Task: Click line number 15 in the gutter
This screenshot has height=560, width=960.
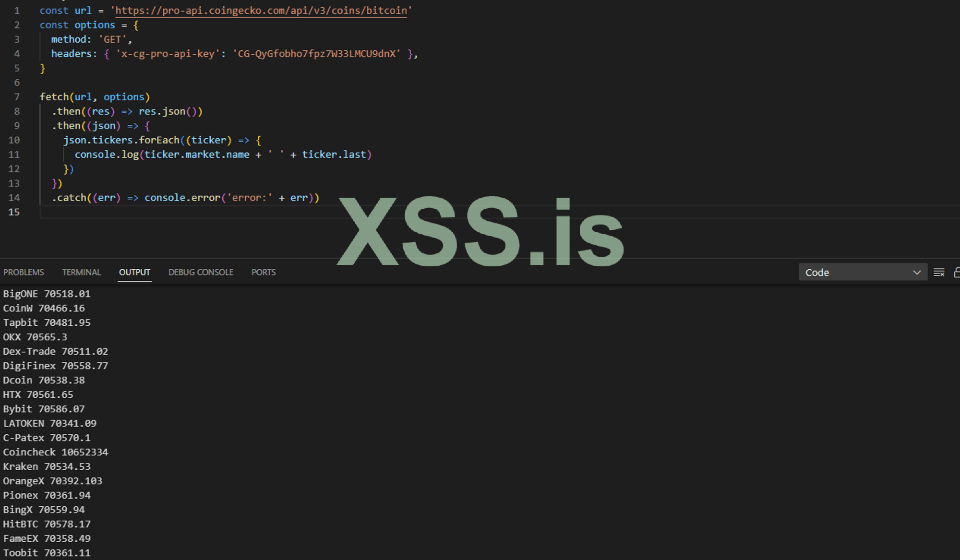Action: pyautogui.click(x=14, y=212)
